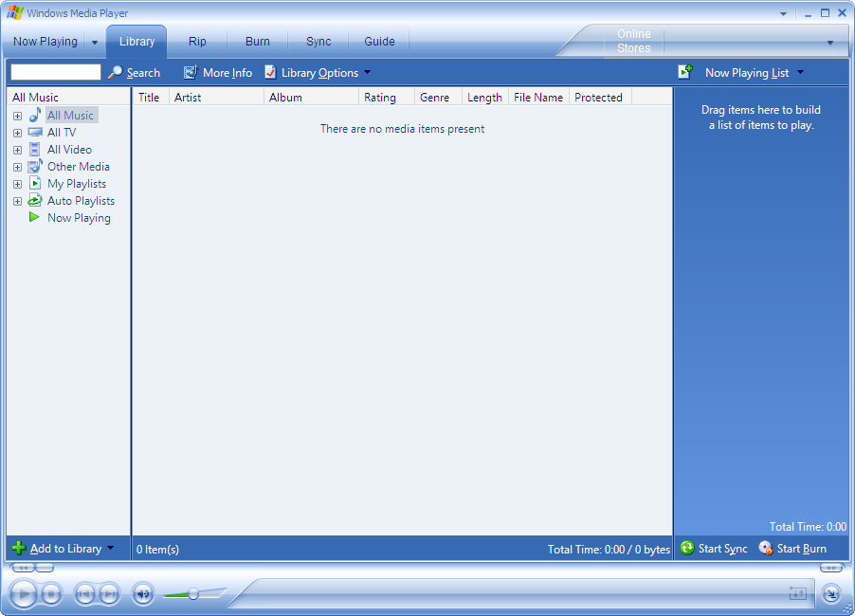
Task: Expand the All Music tree node
Action: coord(17,117)
